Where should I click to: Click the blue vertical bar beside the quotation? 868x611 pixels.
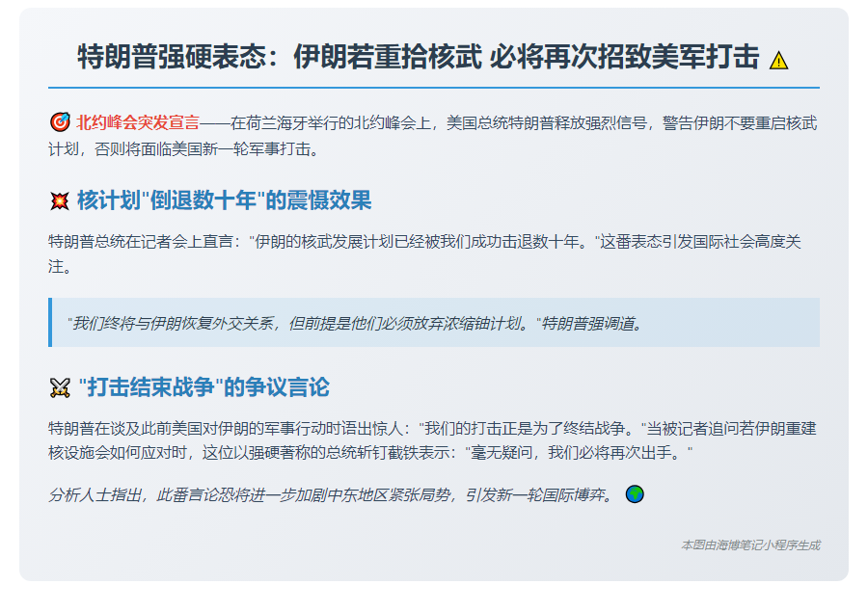tap(49, 325)
